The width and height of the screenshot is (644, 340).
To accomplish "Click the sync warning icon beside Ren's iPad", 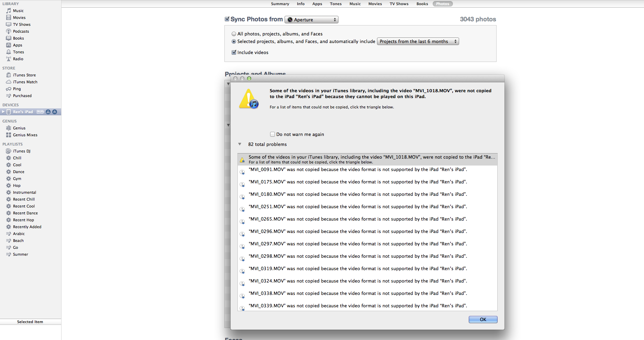I will click(x=48, y=112).
